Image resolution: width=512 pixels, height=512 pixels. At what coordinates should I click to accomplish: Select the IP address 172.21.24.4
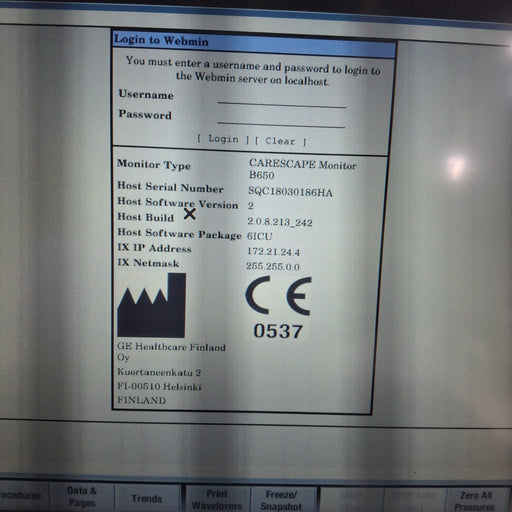point(273,251)
